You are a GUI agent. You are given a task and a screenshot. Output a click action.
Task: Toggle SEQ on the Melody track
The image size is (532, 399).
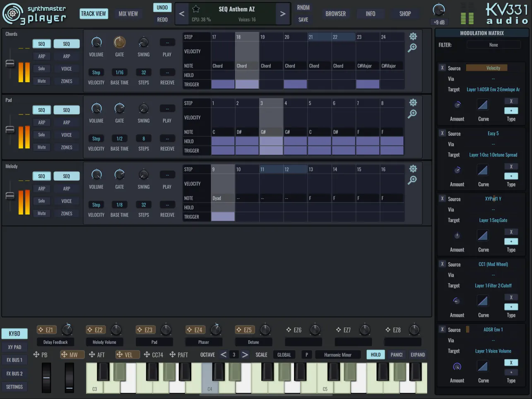pos(41,176)
